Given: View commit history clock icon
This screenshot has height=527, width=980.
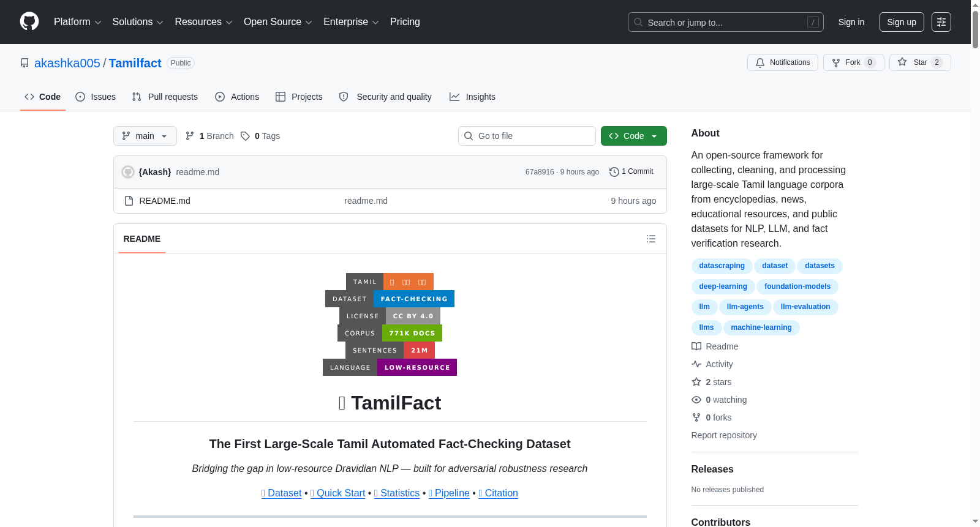Looking at the screenshot, I should click(x=614, y=172).
